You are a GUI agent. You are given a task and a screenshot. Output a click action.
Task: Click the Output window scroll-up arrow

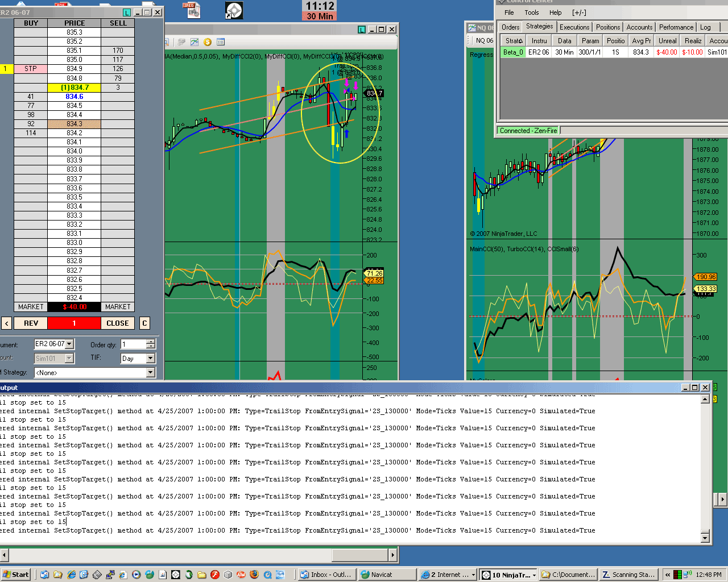(705, 399)
